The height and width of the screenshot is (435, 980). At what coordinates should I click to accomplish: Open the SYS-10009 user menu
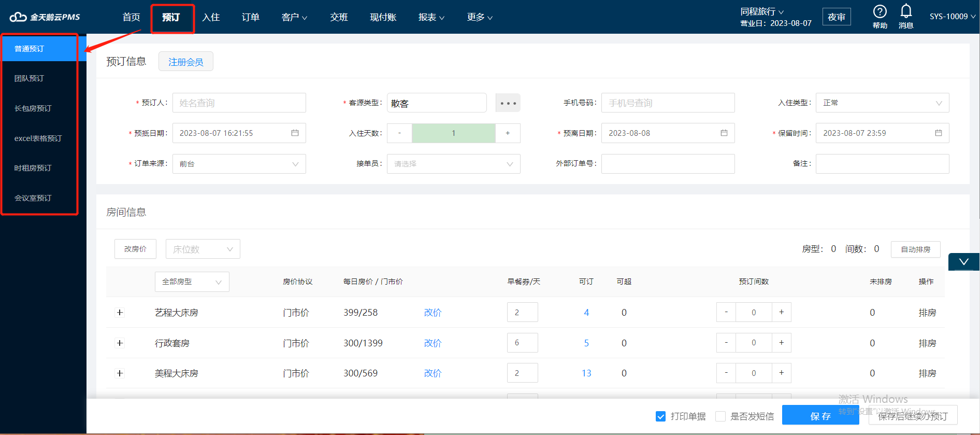pyautogui.click(x=953, y=17)
